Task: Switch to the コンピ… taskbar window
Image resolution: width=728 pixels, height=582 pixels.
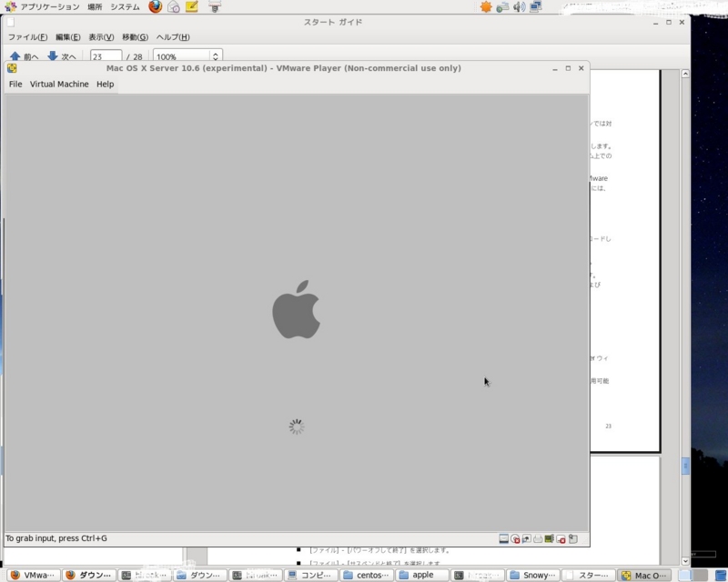Action: point(310,575)
